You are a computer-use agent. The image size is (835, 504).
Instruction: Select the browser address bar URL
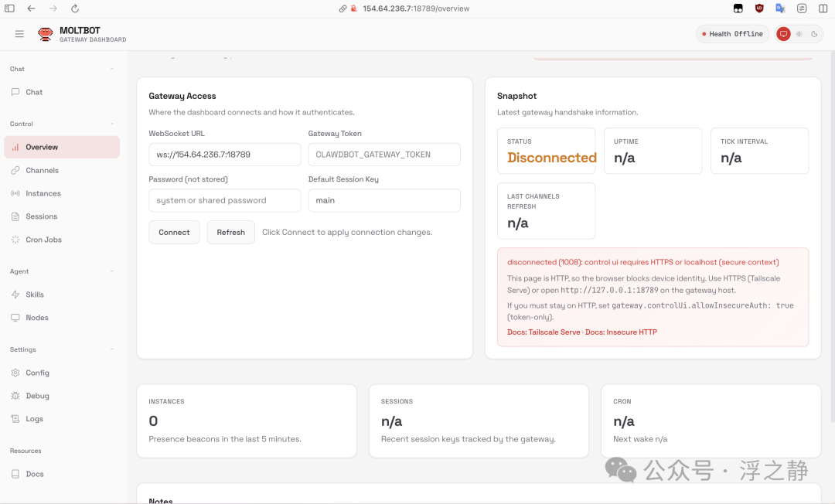pyautogui.click(x=416, y=9)
